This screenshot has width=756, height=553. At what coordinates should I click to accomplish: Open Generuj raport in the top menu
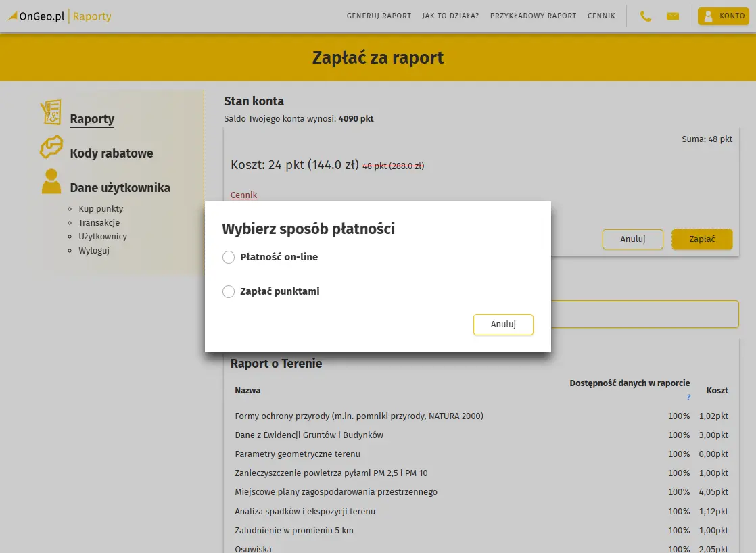(x=379, y=16)
